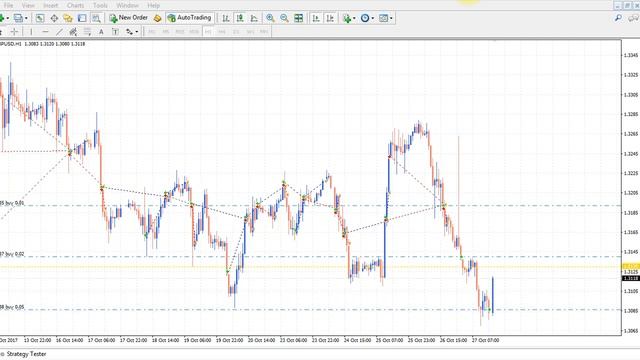The height and width of the screenshot is (360, 640).
Task: Toggle the Auto Scroll chart option
Action: (x=316, y=18)
